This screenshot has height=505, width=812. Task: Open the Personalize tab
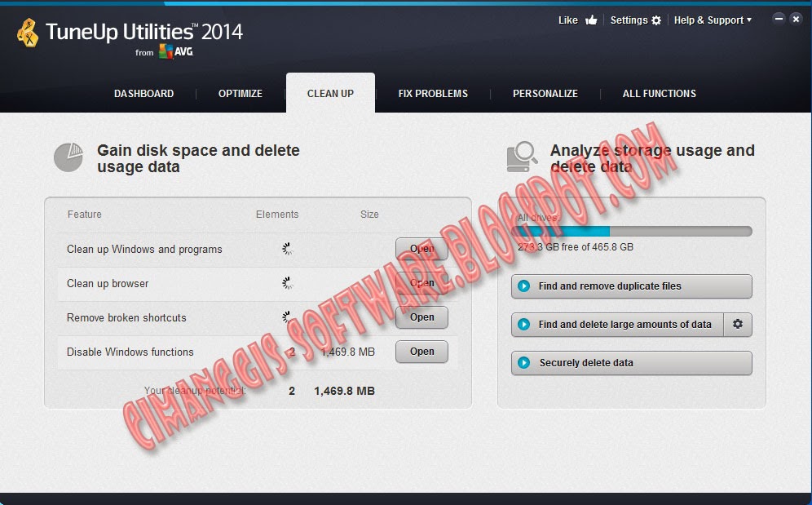545,93
